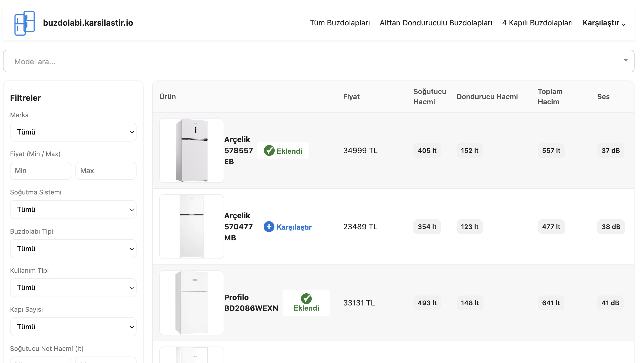Click the buzdolabi.karsilastir.io logo icon
The image size is (644, 363).
(x=24, y=23)
